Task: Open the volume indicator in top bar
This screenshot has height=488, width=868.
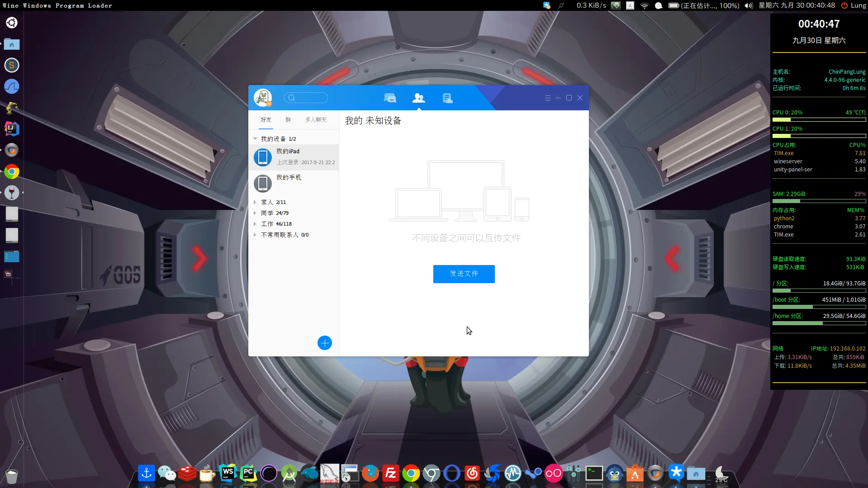Action: pyautogui.click(x=749, y=5)
